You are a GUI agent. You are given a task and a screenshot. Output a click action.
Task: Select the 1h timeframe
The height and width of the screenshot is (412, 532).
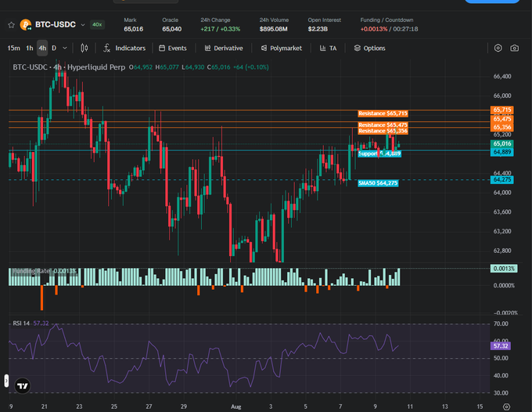[x=30, y=49]
